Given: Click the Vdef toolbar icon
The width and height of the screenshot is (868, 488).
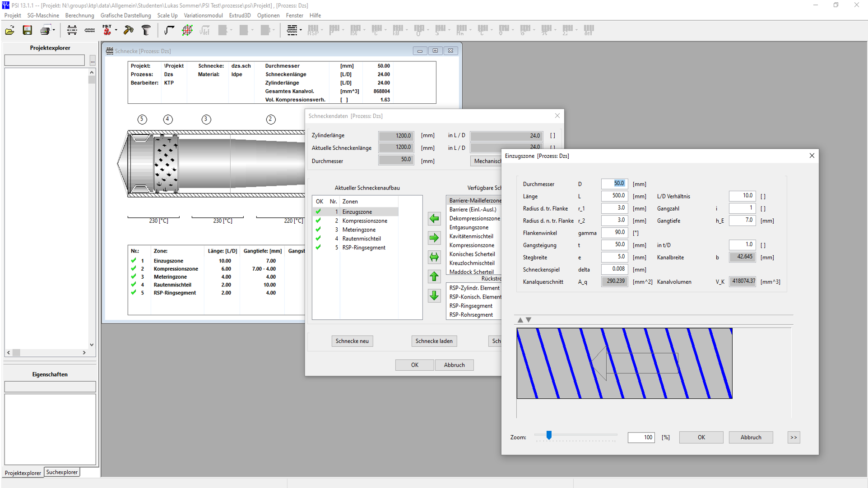Looking at the screenshot, I should [205, 30].
